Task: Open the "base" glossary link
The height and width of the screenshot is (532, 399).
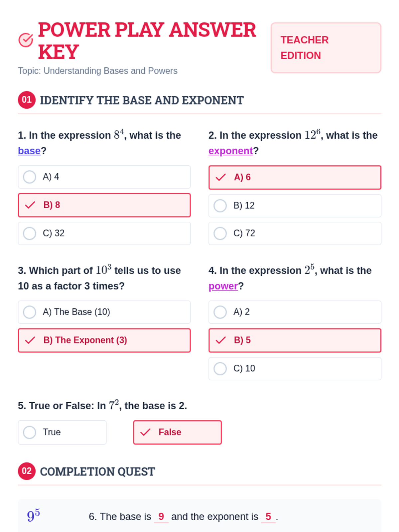Action: point(29,151)
